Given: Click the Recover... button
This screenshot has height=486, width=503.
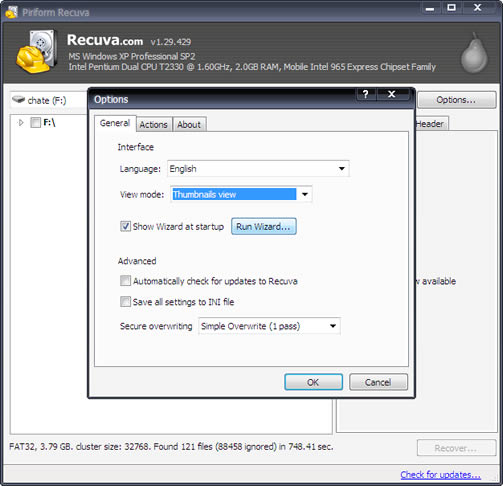Looking at the screenshot, I should tap(456, 448).
